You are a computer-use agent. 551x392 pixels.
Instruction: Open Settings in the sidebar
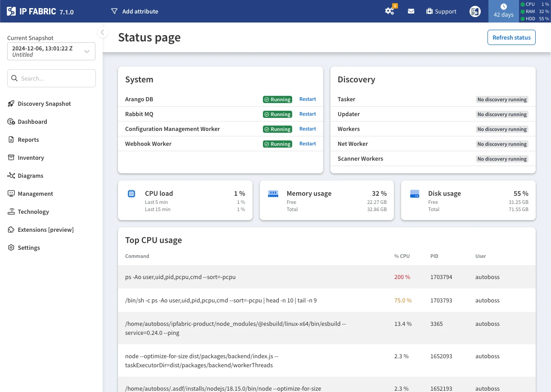pos(29,248)
